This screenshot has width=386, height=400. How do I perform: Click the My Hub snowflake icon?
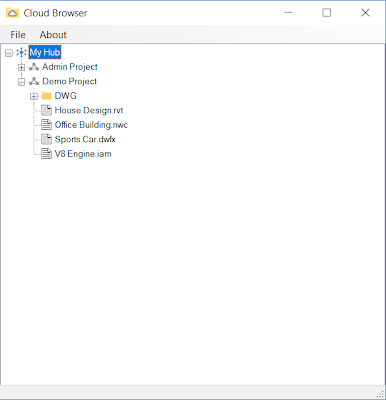(21, 52)
